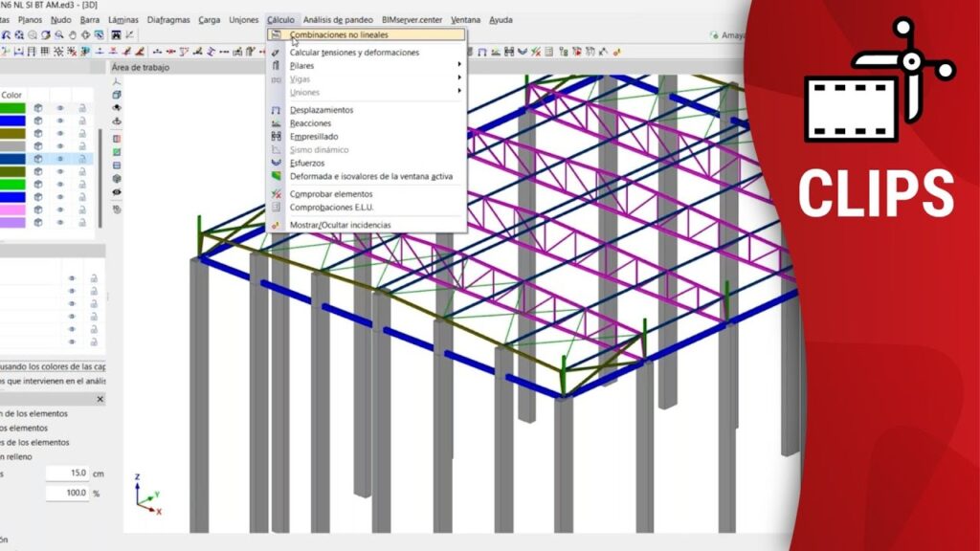The image size is (980, 551).
Task: Click the Reacciones icon in the menu
Action: 276,123
